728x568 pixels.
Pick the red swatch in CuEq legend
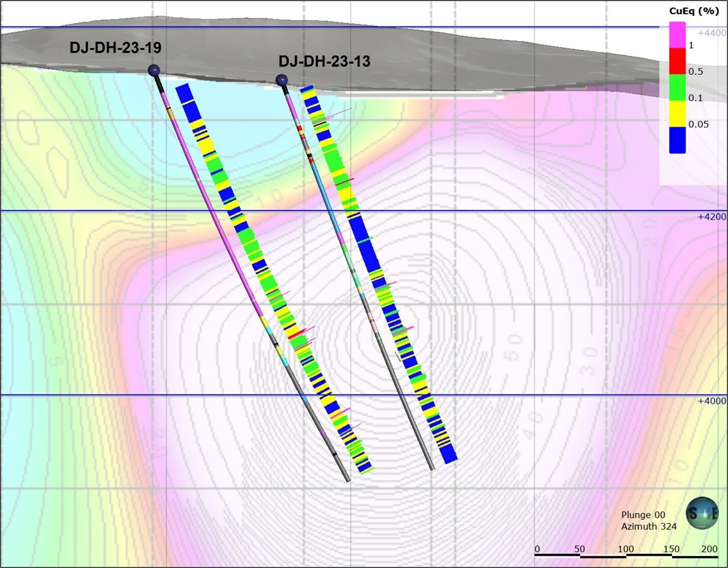[x=677, y=62]
